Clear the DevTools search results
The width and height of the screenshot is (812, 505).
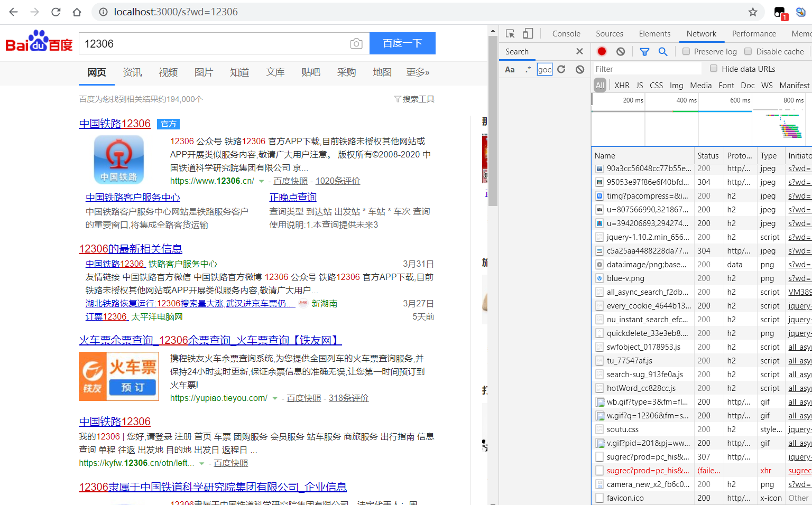[580, 69]
